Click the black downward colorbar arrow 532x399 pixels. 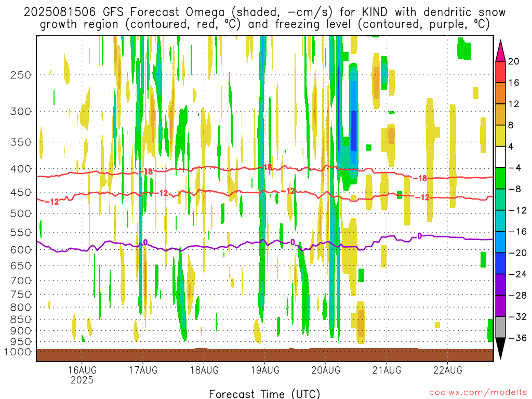tap(500, 348)
